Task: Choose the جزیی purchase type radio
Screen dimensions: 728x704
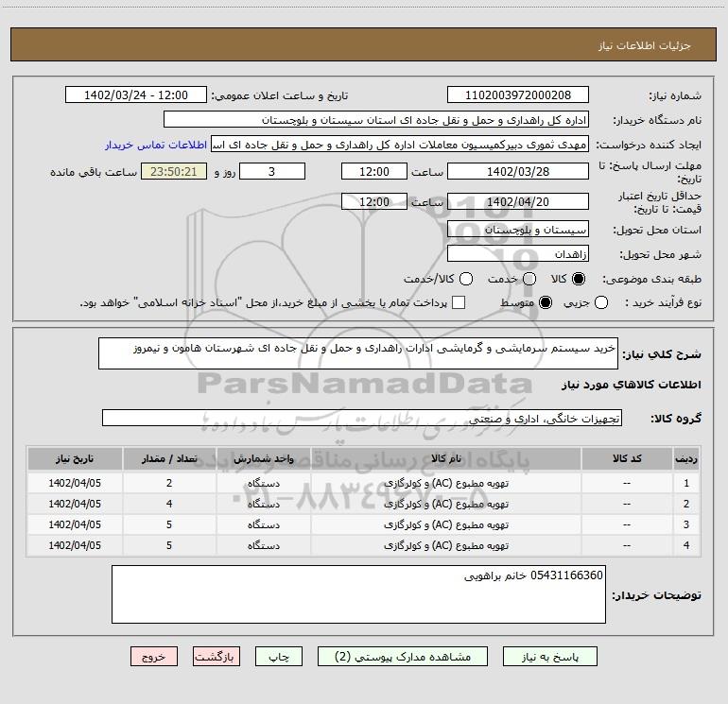Action: click(601, 302)
